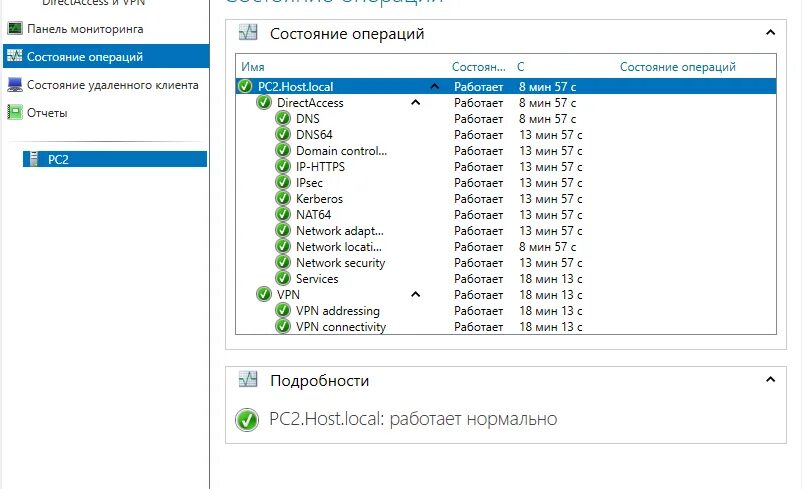Click the Состояние удаленного клиента computer icon

pyautogui.click(x=15, y=84)
